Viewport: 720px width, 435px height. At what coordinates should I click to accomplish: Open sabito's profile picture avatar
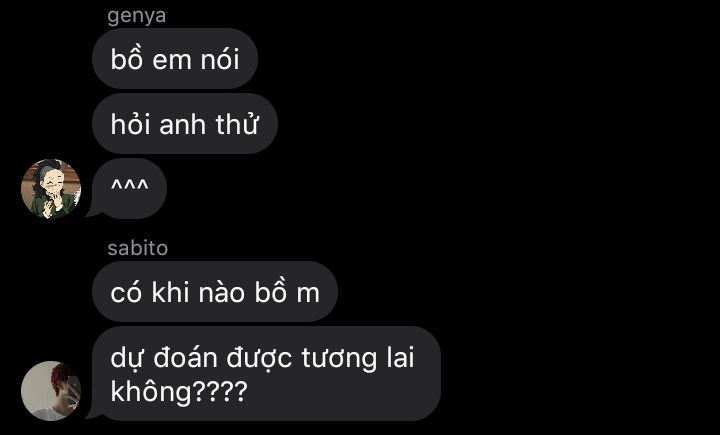pyautogui.click(x=51, y=390)
